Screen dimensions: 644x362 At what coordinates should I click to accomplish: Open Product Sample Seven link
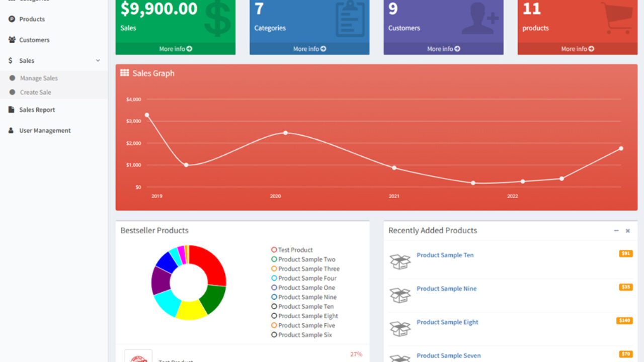click(448, 355)
